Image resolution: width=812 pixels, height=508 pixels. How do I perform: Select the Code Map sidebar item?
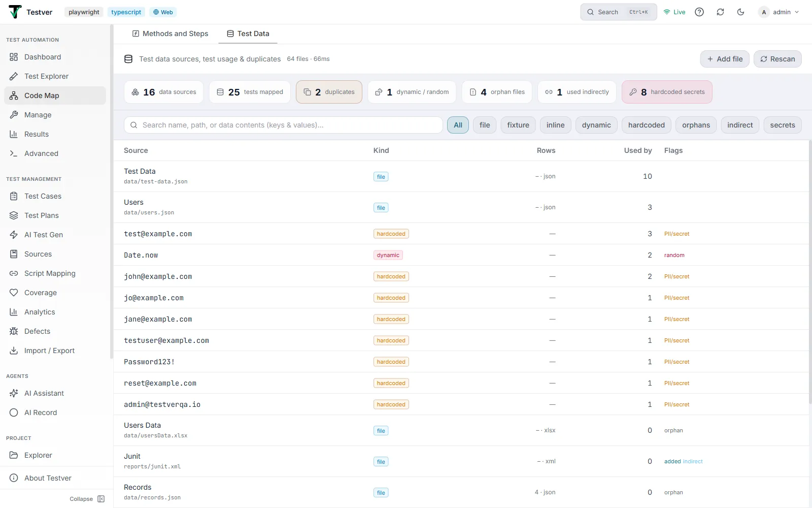tap(55, 96)
